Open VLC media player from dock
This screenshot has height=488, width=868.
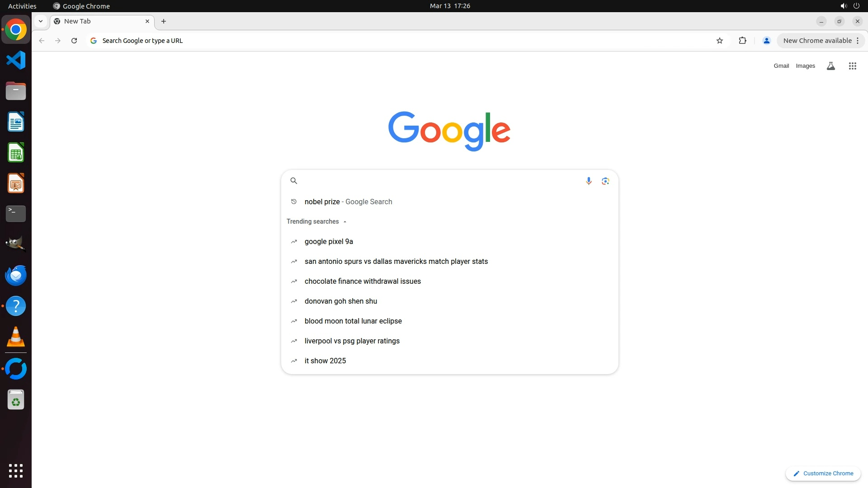[x=16, y=337]
